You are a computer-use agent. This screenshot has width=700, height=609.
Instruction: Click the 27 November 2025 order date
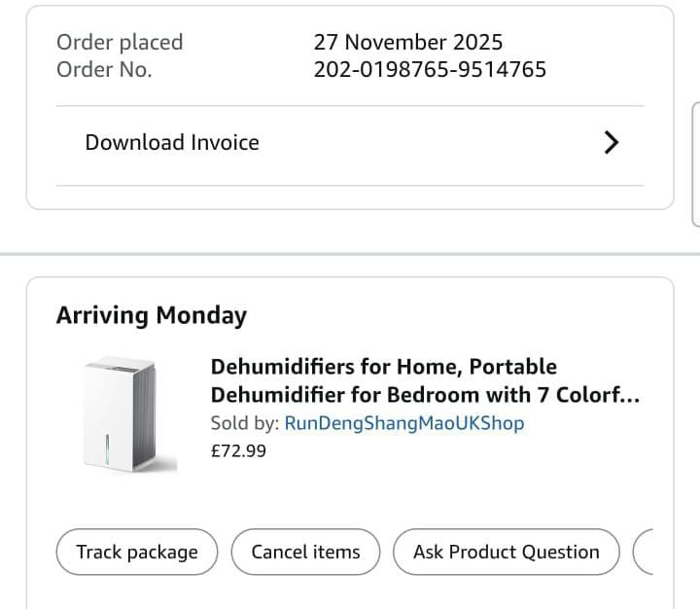(x=408, y=42)
